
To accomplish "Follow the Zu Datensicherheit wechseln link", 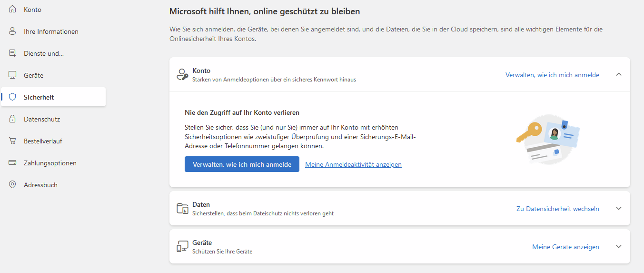I will pyautogui.click(x=557, y=209).
